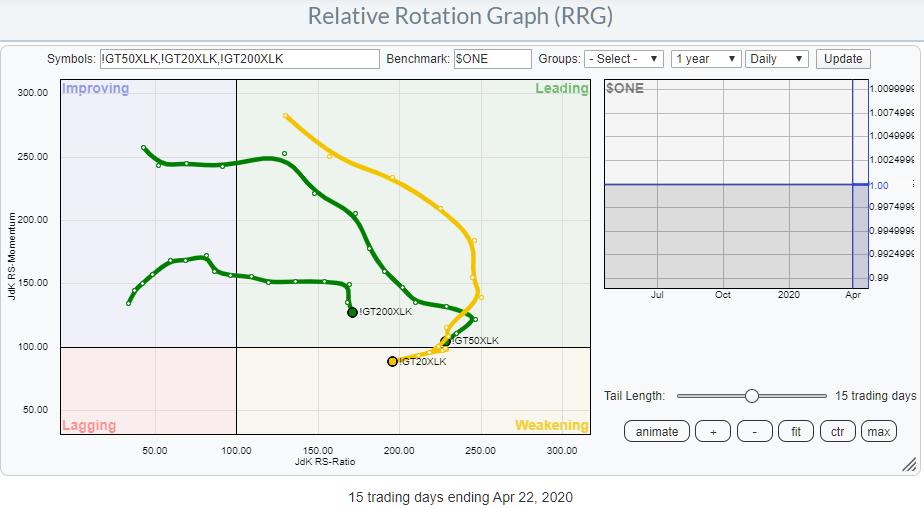Image resolution: width=924 pixels, height=508 pixels.
Task: Open the Groups select dropdown
Action: pyautogui.click(x=624, y=59)
